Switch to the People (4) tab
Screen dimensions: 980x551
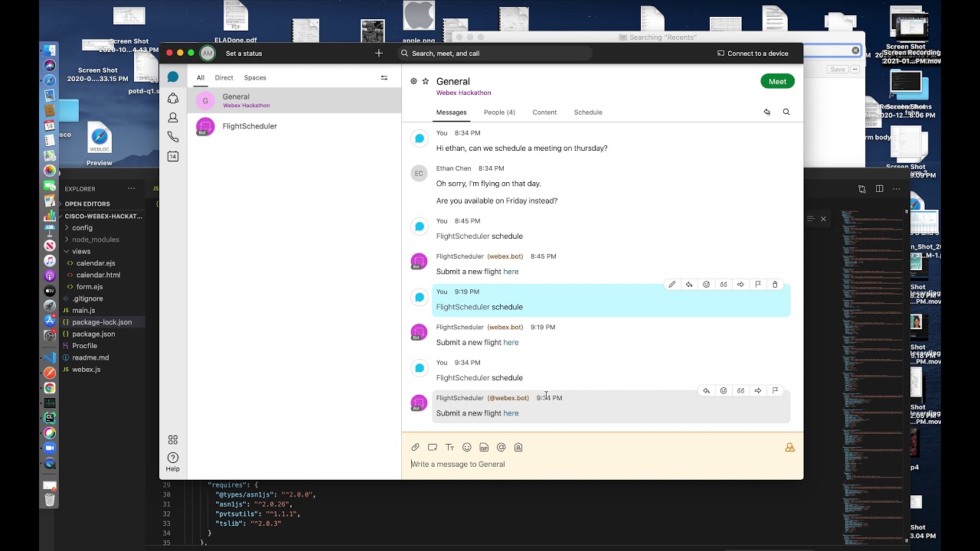tap(499, 112)
